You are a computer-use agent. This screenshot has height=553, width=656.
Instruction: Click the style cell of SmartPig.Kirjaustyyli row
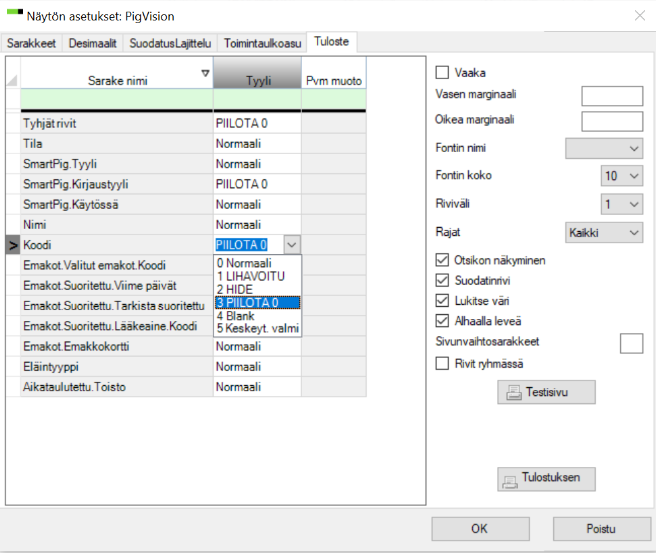click(x=257, y=184)
